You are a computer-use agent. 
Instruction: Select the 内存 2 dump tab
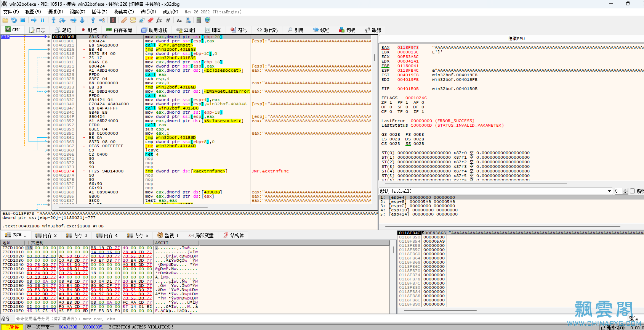pos(46,235)
